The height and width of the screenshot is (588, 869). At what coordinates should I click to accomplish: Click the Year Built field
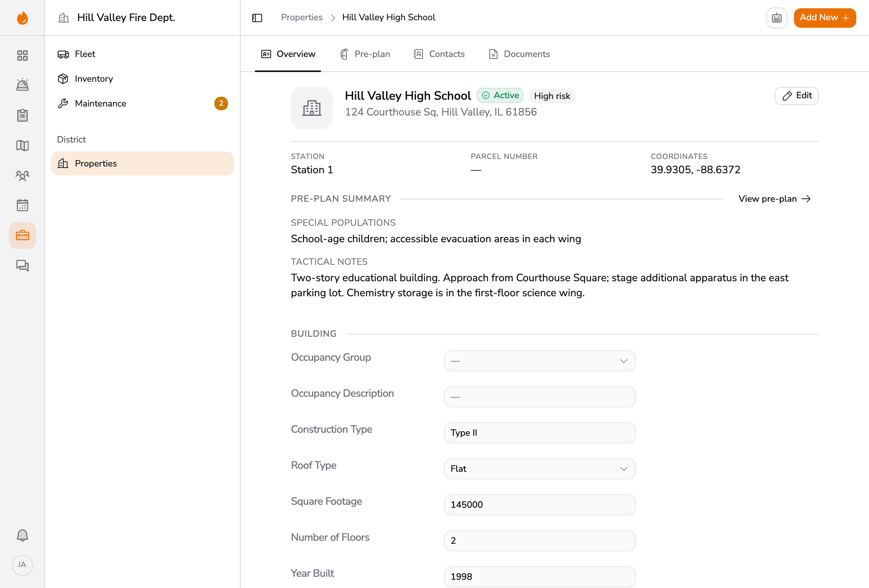coord(540,577)
